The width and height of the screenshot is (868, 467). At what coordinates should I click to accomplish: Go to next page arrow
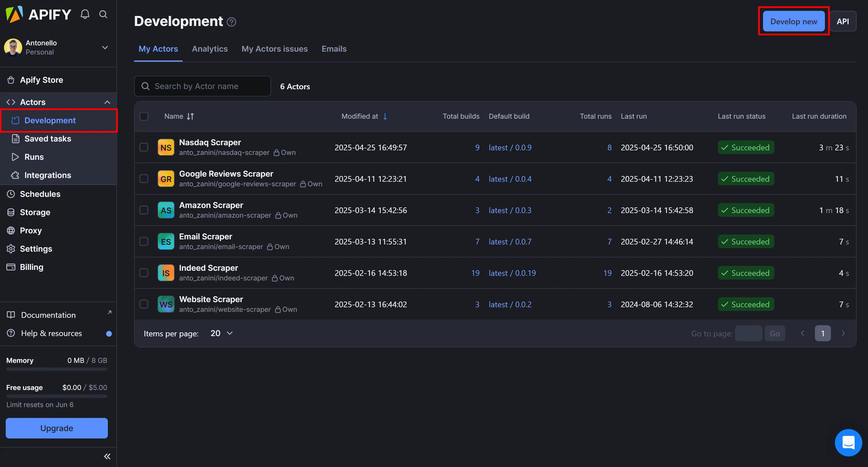pyautogui.click(x=843, y=333)
